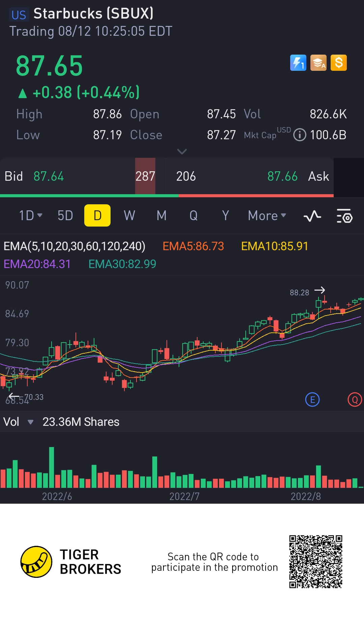Tap the 88.28 high marker on chart
This screenshot has height=620, width=364.
click(300, 293)
